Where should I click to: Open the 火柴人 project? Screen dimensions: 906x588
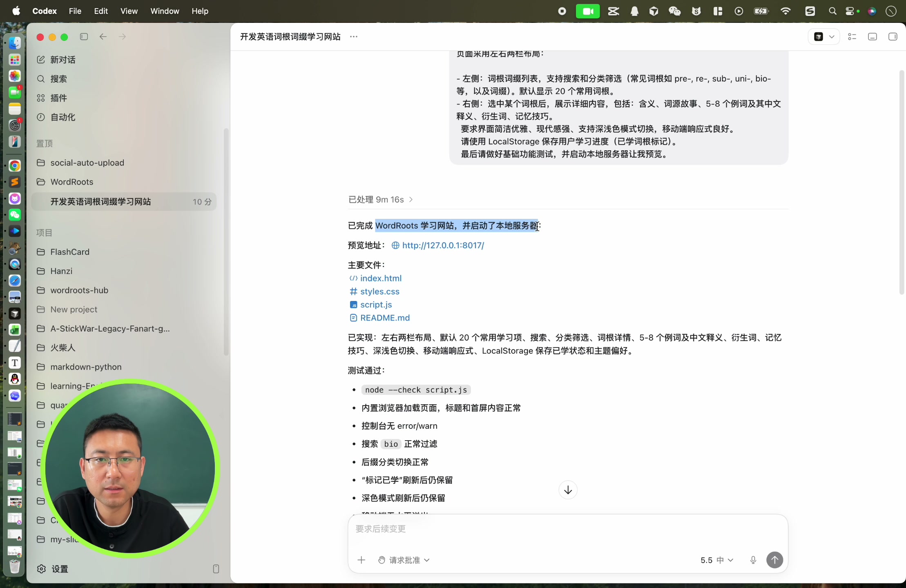click(x=124, y=348)
